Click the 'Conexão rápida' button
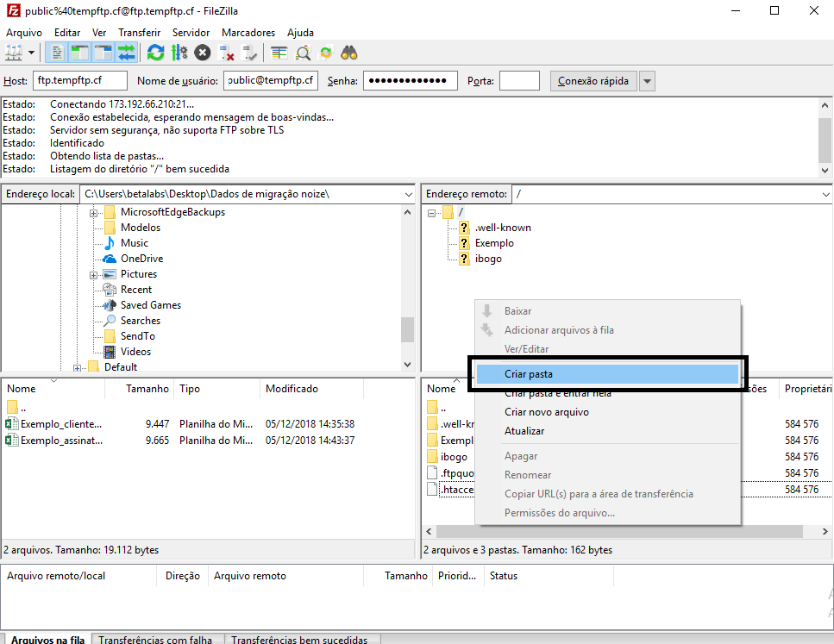Viewport: 834px width, 644px height. pos(593,81)
